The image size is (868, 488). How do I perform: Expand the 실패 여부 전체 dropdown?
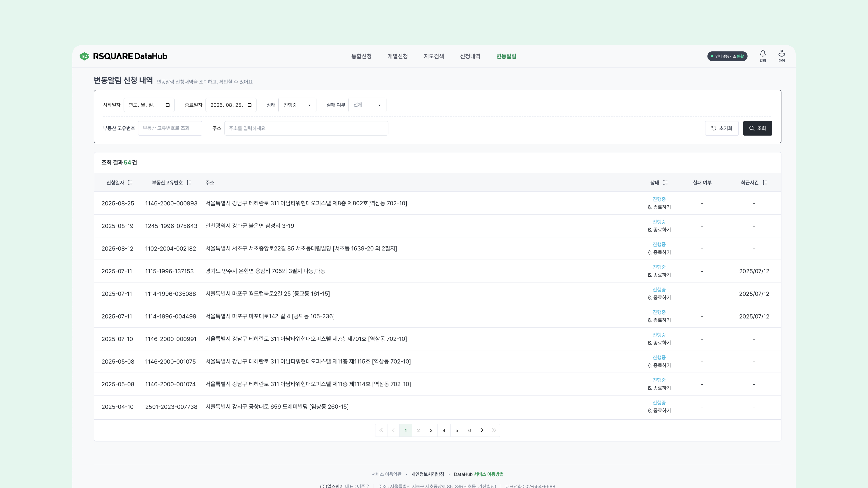[367, 105]
